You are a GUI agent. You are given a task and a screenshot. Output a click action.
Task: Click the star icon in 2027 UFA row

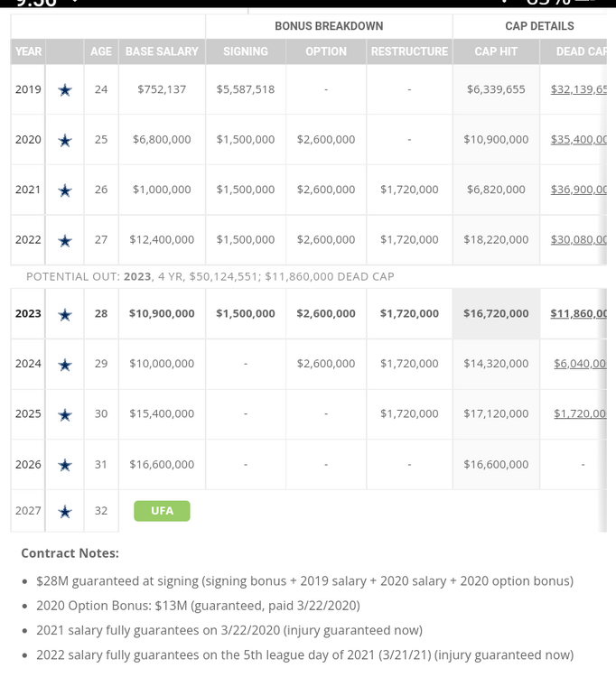(65, 512)
